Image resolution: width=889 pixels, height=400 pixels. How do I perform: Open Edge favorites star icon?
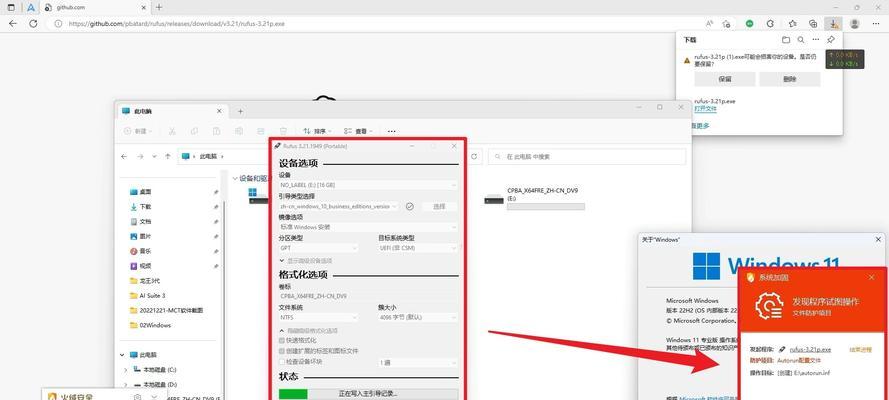793,24
